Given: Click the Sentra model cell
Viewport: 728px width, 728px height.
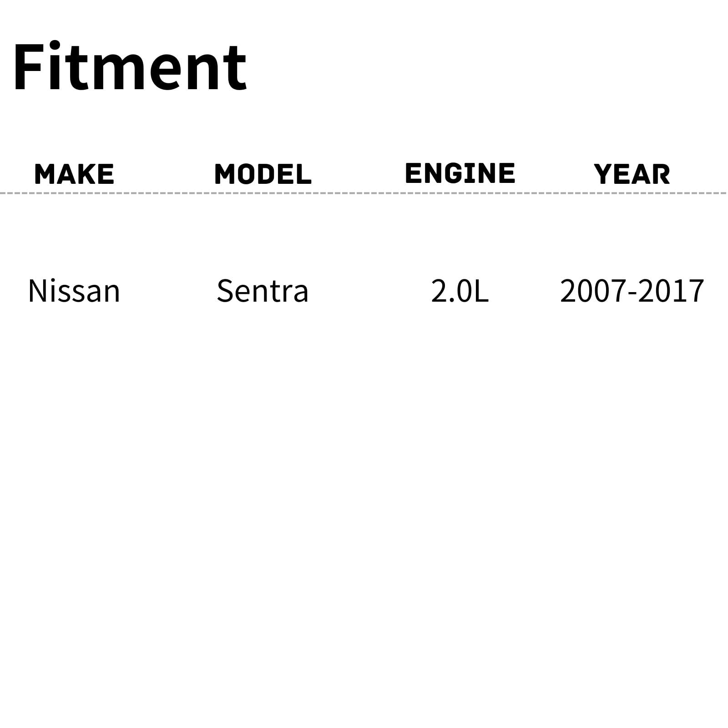Looking at the screenshot, I should coord(263,291).
